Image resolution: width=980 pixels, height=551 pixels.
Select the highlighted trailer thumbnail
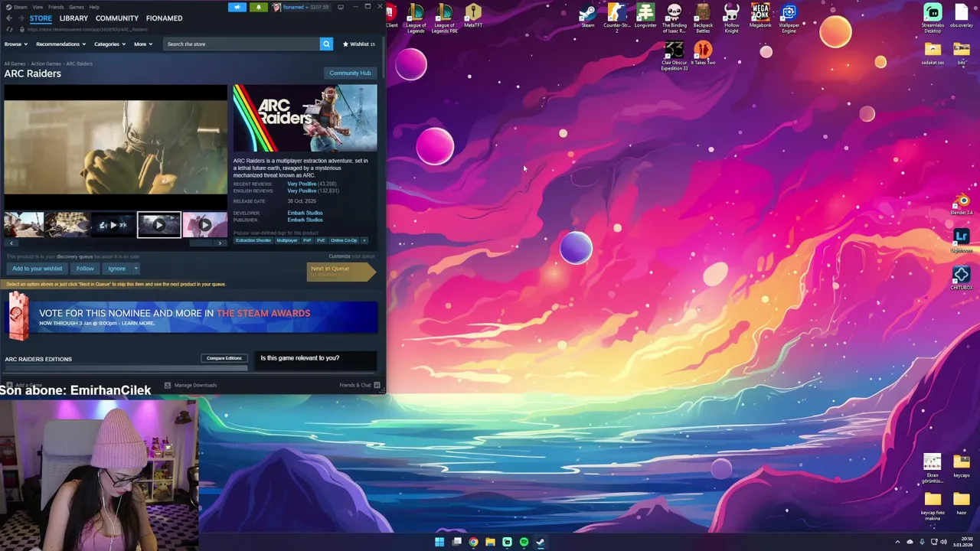coord(159,225)
